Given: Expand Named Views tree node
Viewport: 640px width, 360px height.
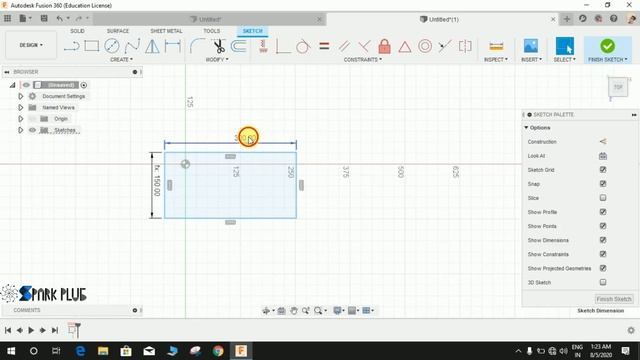Looking at the screenshot, I should 20,108.
